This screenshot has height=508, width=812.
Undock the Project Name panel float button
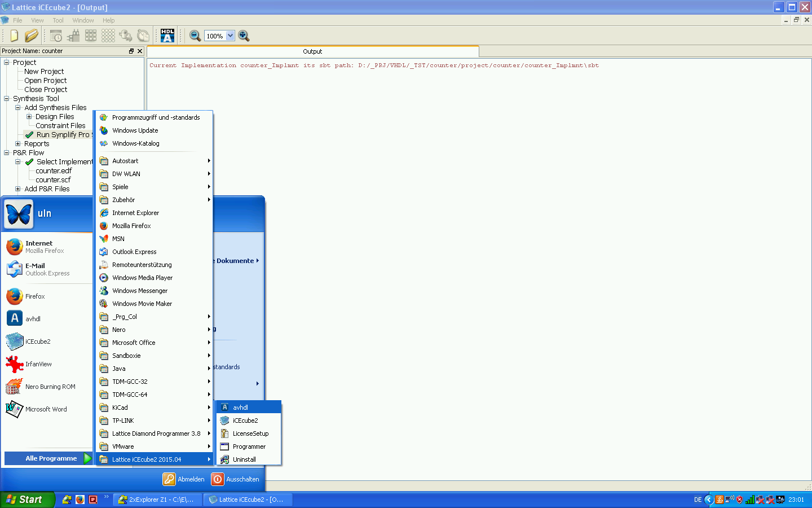click(131, 51)
